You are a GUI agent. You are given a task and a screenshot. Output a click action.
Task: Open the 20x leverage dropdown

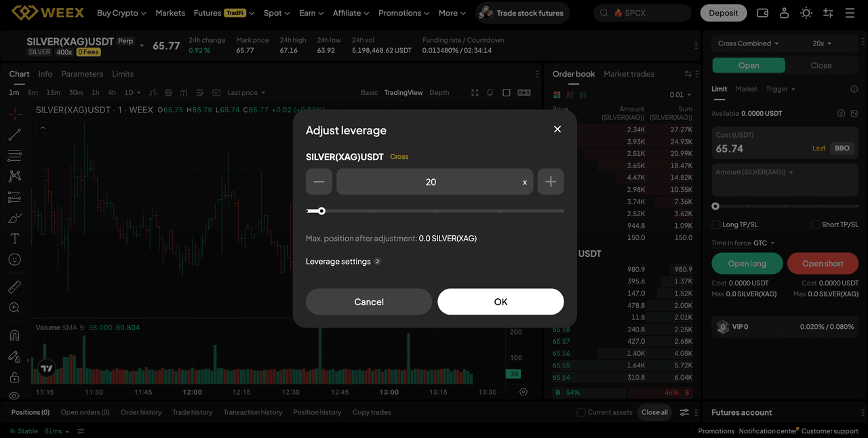(821, 43)
